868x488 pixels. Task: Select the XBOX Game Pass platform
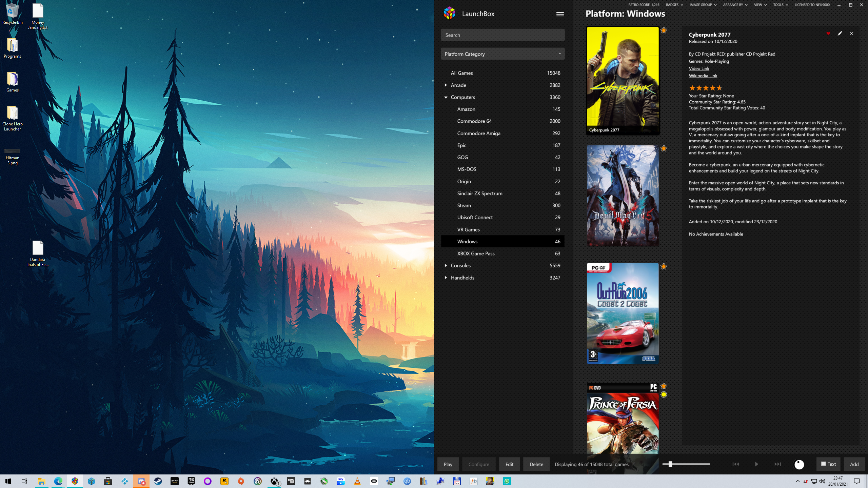tap(502, 253)
